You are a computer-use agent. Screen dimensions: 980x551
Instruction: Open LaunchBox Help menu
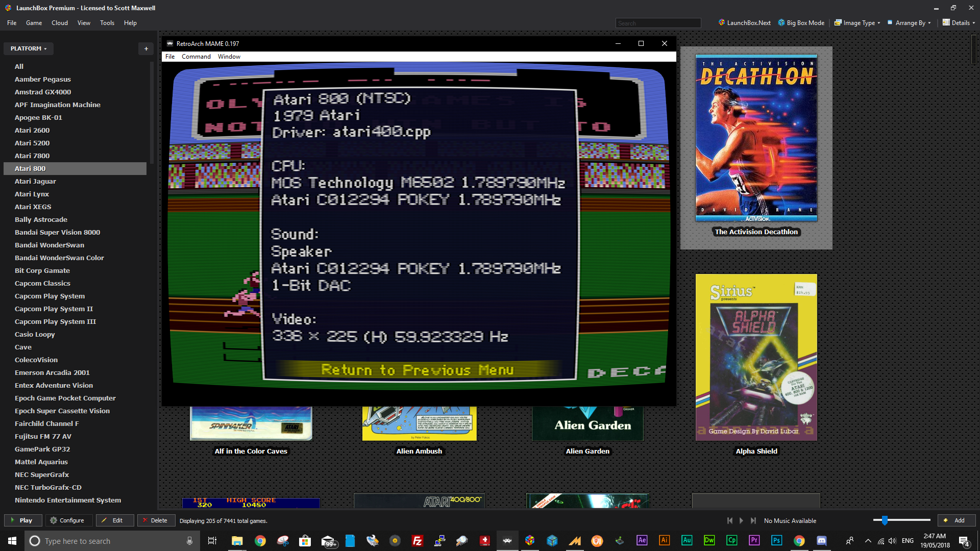[x=130, y=23]
